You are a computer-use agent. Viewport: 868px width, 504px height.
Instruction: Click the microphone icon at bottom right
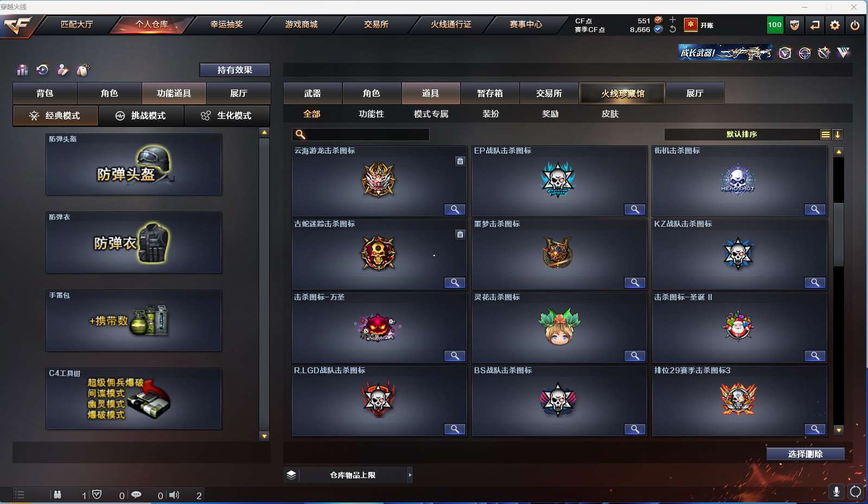(837, 492)
